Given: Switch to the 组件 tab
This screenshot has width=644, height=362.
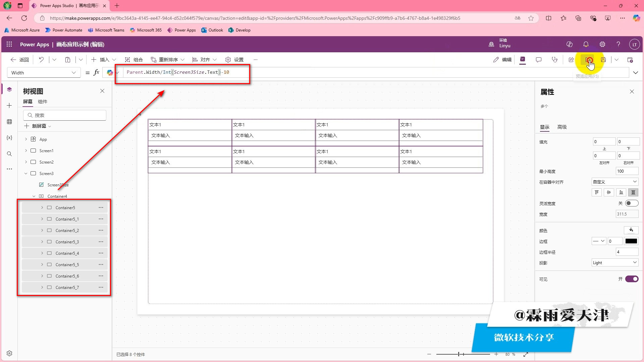Looking at the screenshot, I should point(43,102).
